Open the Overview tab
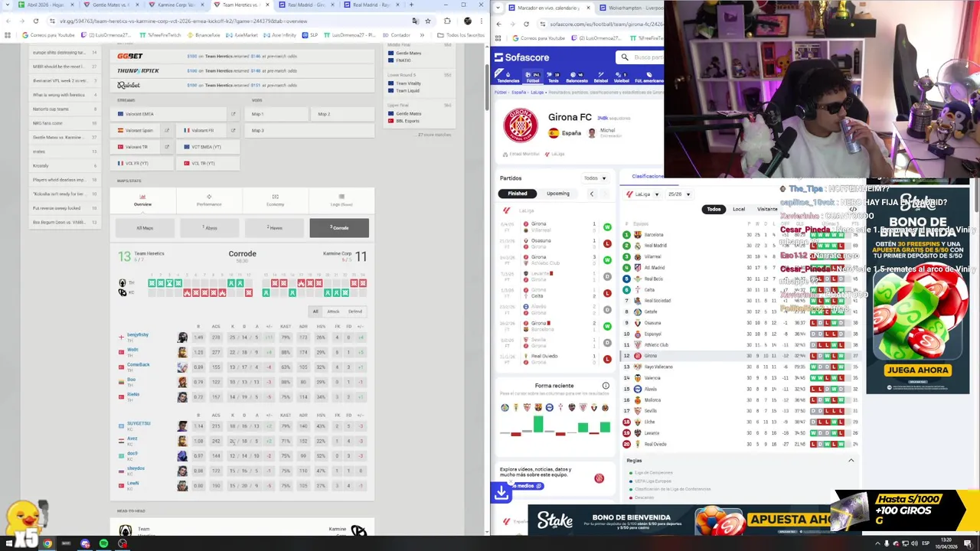 coord(142,201)
